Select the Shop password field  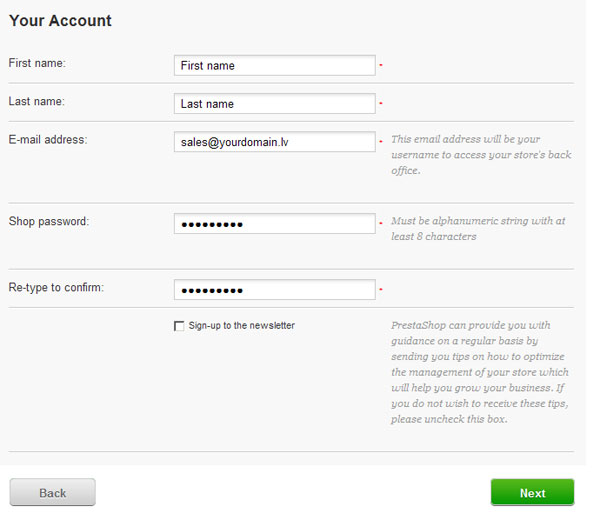click(x=274, y=223)
